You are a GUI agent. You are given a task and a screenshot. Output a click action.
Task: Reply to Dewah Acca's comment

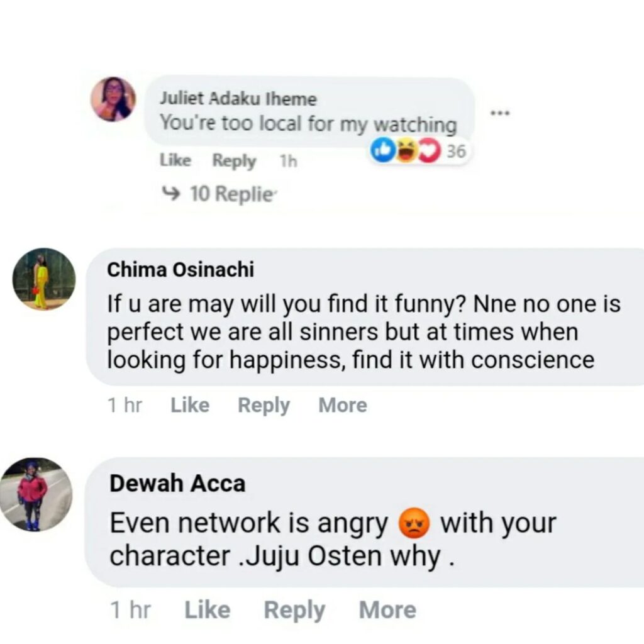click(x=294, y=610)
